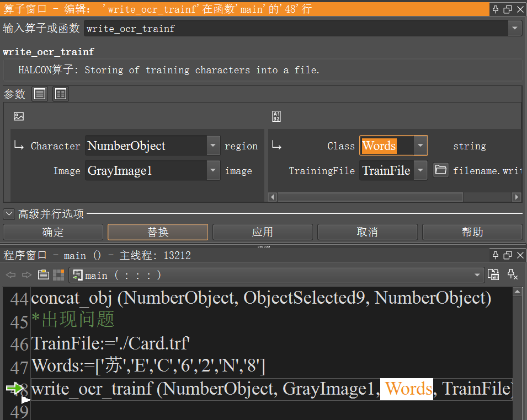Click the 取消 button
Viewport: 527px width, 420px height.
tap(368, 232)
